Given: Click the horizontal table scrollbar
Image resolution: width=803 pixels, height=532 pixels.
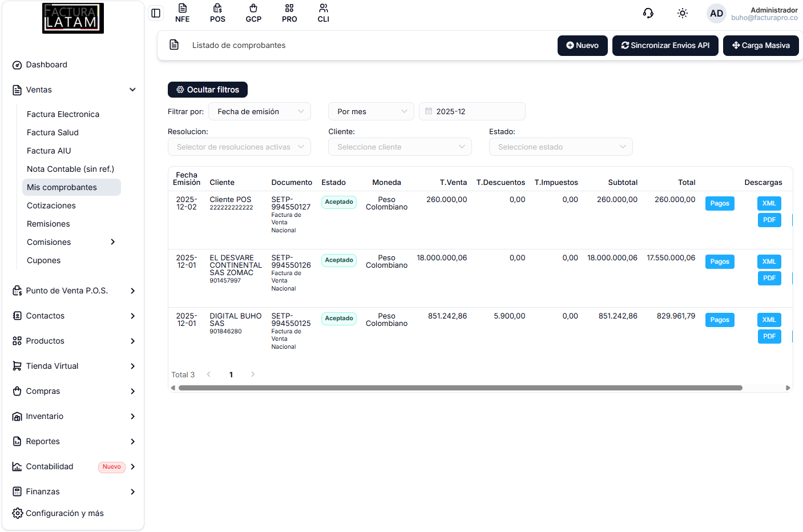Looking at the screenshot, I should (x=460, y=388).
